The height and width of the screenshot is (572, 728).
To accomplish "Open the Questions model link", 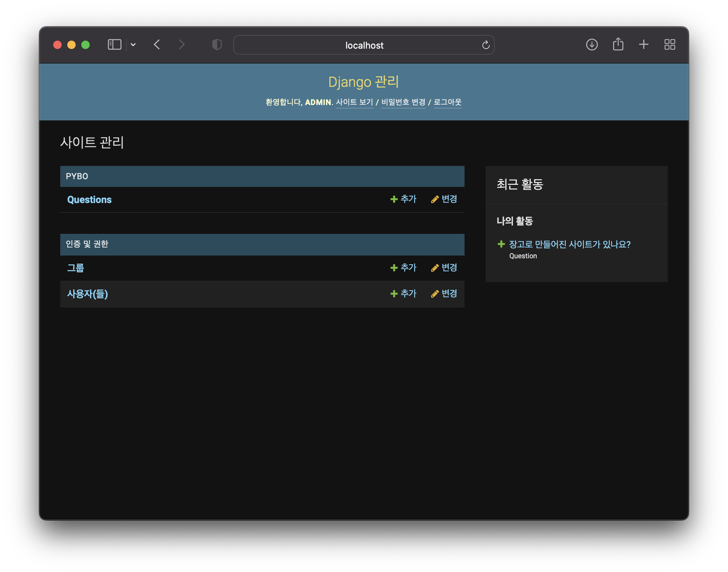I will [x=89, y=200].
